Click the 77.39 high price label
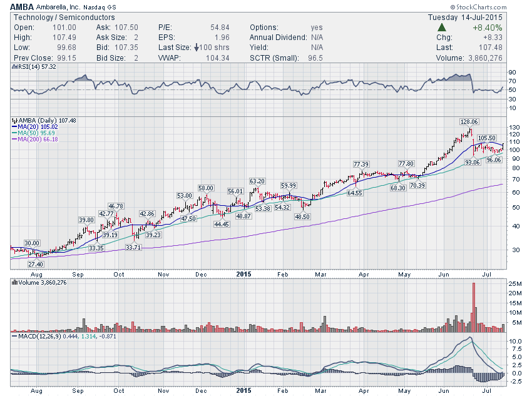Screen dimensions: 532x396 click(x=361, y=164)
